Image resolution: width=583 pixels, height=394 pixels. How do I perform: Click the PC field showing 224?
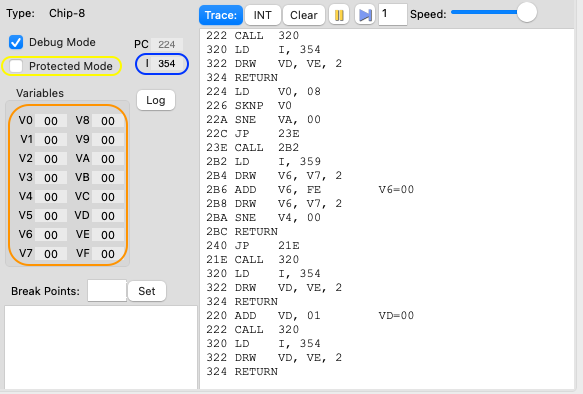(x=167, y=45)
